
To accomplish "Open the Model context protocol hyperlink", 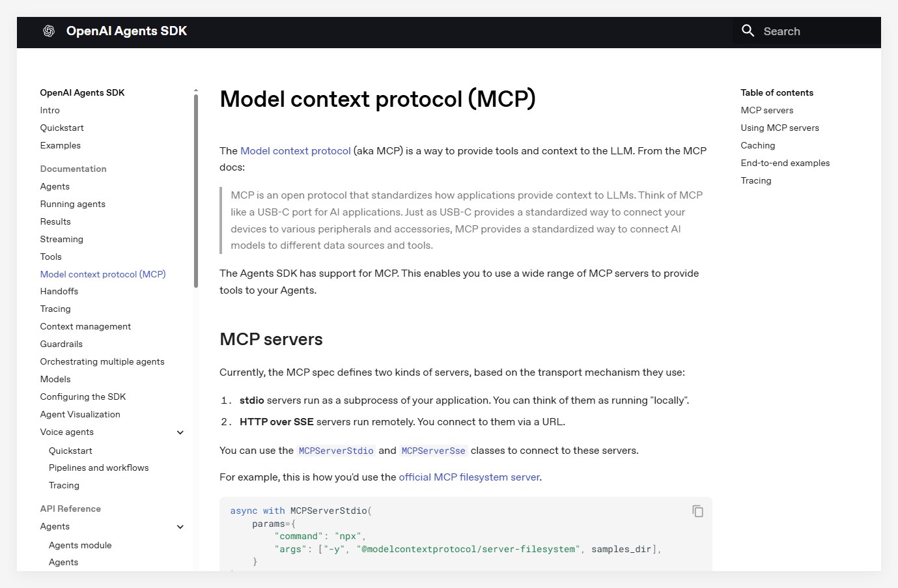I will tap(296, 151).
